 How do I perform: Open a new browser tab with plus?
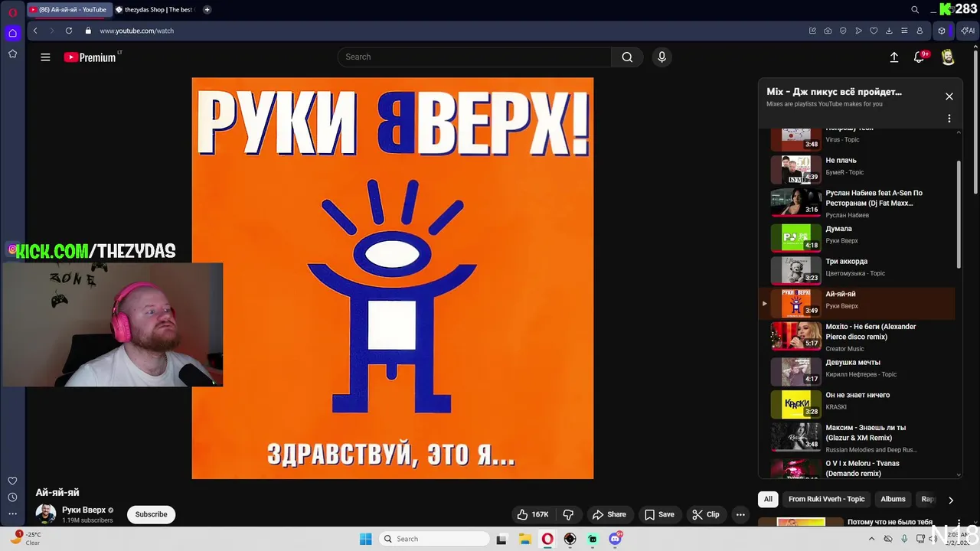point(207,10)
